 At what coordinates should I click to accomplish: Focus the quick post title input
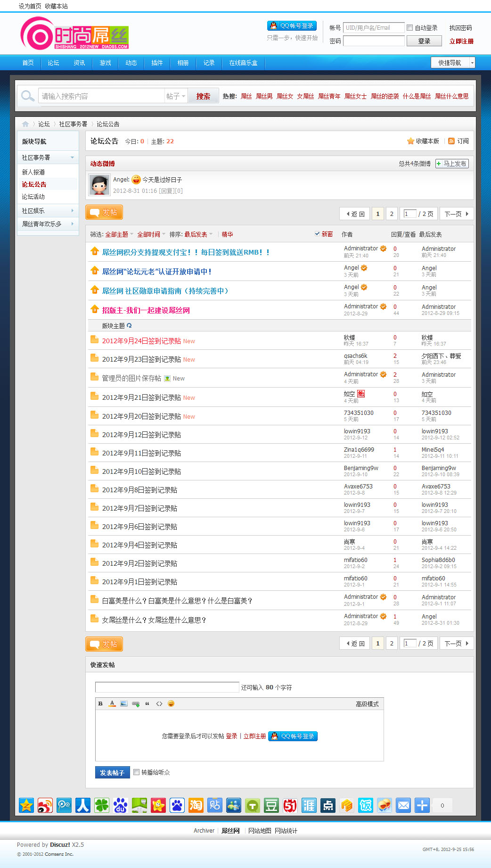point(167,687)
